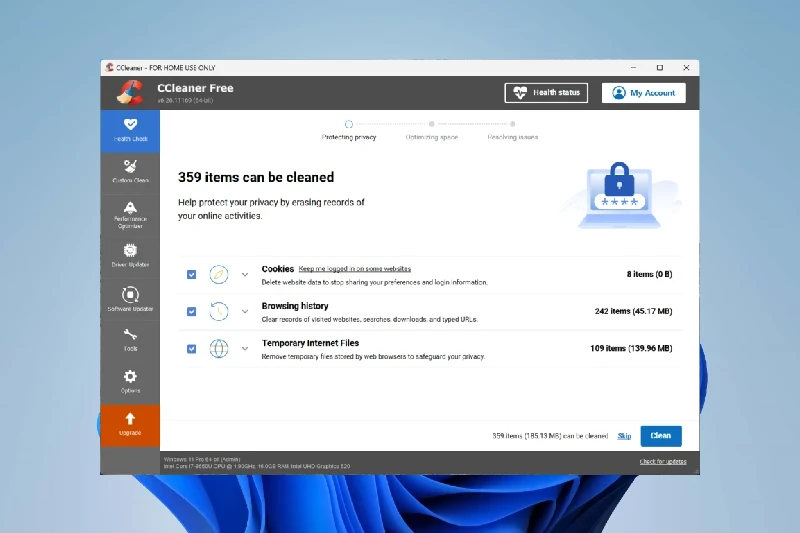Expand the Browsing history row details
The width and height of the screenshot is (800, 533).
click(245, 311)
